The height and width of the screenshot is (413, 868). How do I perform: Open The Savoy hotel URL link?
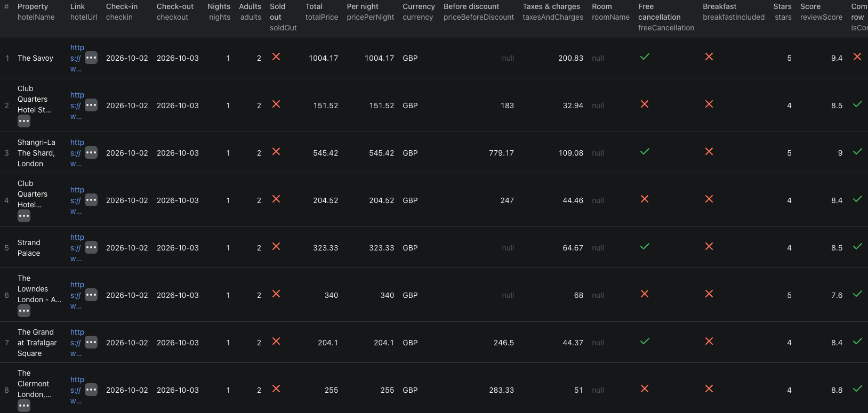coord(77,58)
